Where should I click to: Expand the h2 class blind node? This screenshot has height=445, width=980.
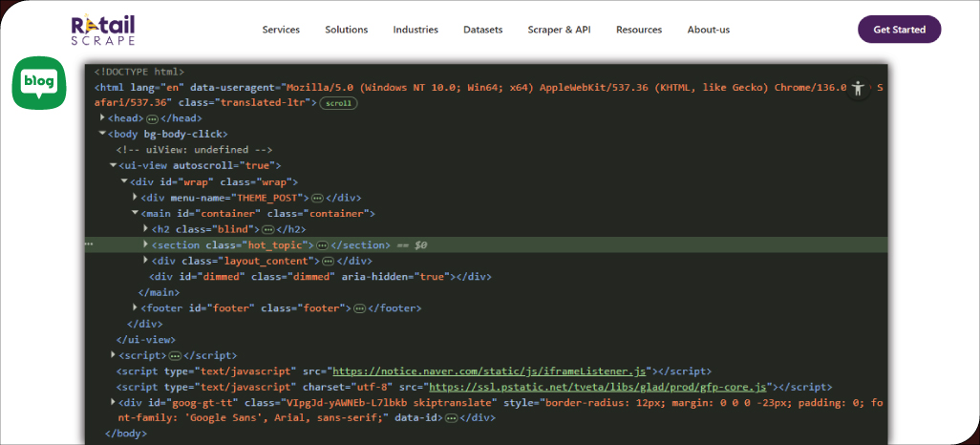pos(145,229)
